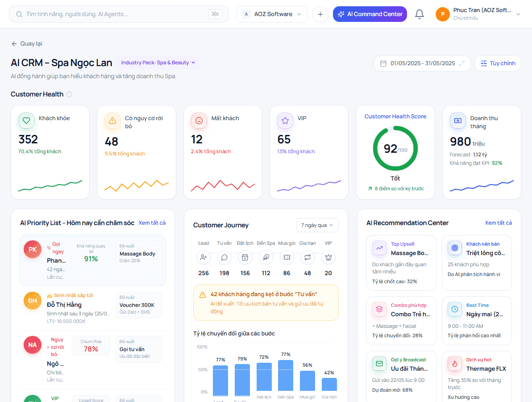This screenshot has height=402, width=532.
Task: Click the 77% Đến Spa conversion bar
Action: coord(286,376)
